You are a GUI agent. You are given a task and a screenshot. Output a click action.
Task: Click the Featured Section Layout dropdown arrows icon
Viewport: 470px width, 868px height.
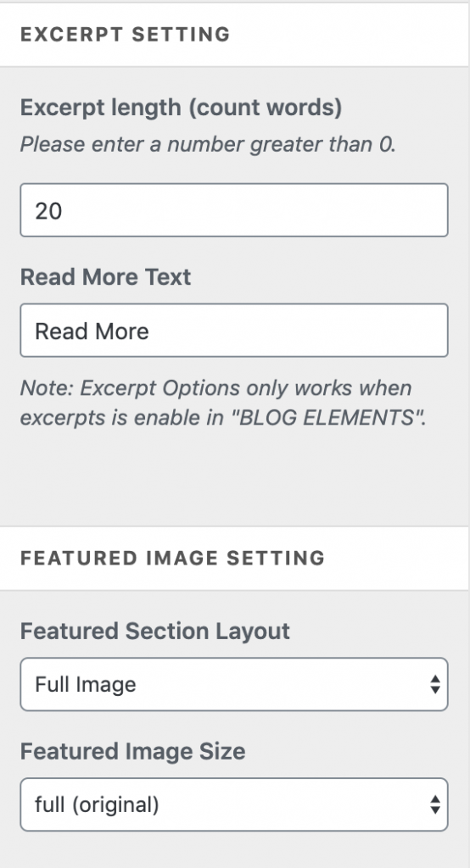pyautogui.click(x=435, y=684)
